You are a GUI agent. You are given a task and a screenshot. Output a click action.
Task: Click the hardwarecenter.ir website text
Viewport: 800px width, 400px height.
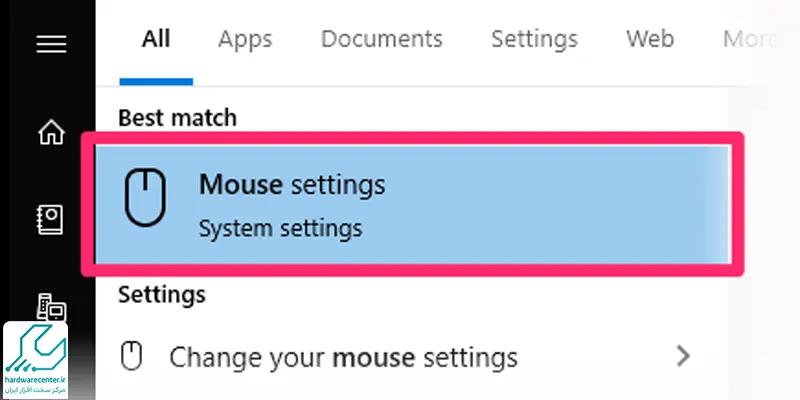pos(35,380)
